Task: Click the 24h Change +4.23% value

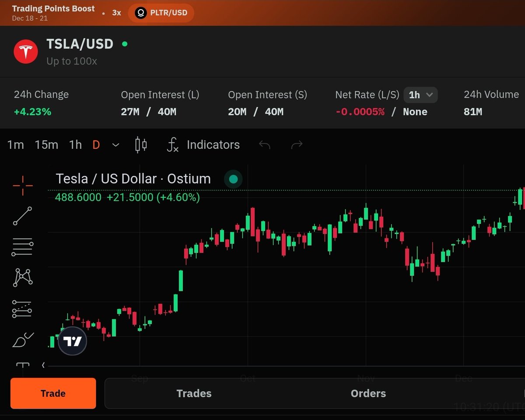Action: point(32,112)
